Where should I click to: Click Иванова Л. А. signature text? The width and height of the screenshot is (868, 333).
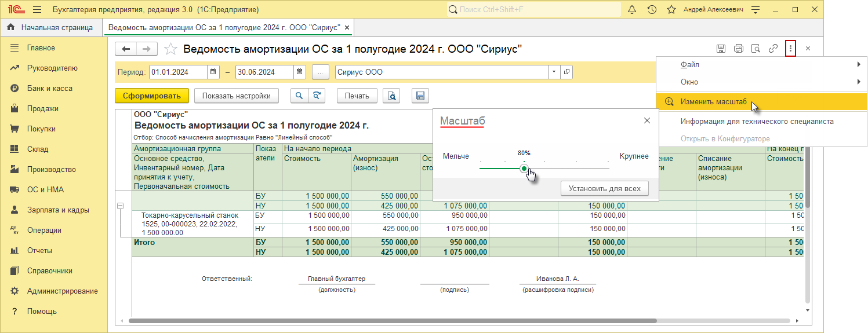tap(558, 279)
